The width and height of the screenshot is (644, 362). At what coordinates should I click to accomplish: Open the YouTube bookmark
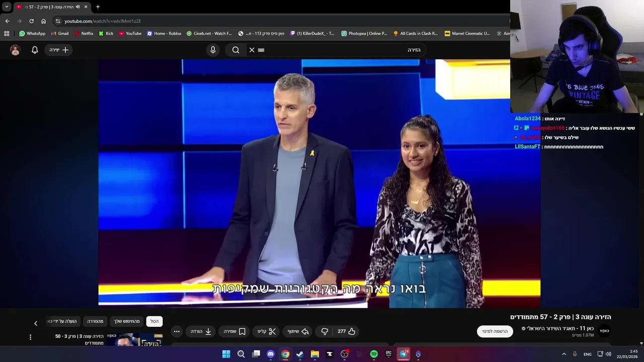pos(130,34)
